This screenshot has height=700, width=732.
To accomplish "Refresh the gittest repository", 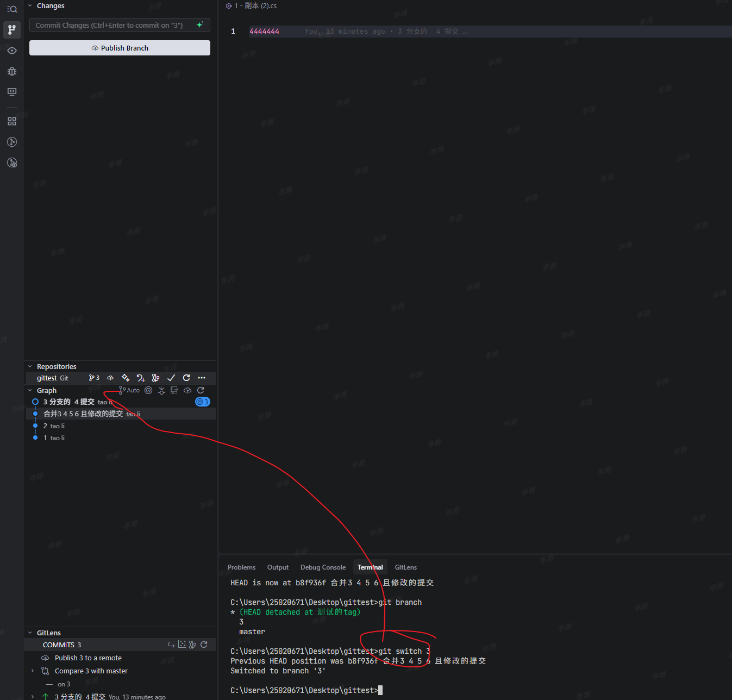I will point(186,378).
